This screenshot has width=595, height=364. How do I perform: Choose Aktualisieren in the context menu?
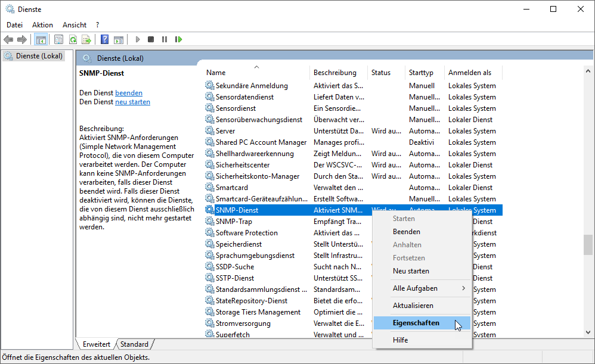422,306
